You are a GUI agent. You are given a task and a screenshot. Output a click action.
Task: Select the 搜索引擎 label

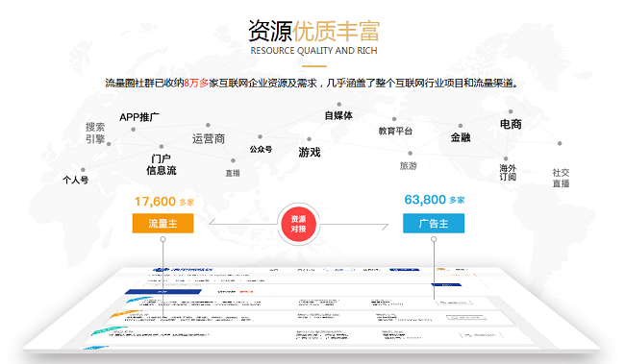95,133
